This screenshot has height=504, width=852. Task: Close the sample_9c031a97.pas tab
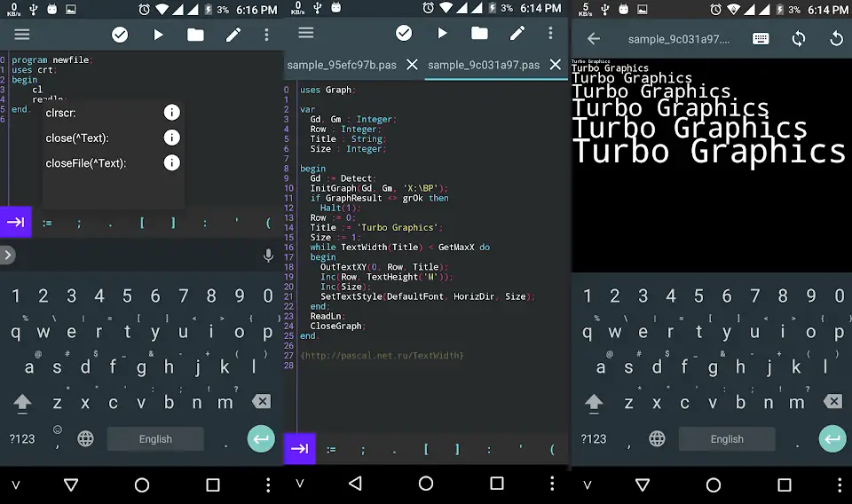point(556,65)
